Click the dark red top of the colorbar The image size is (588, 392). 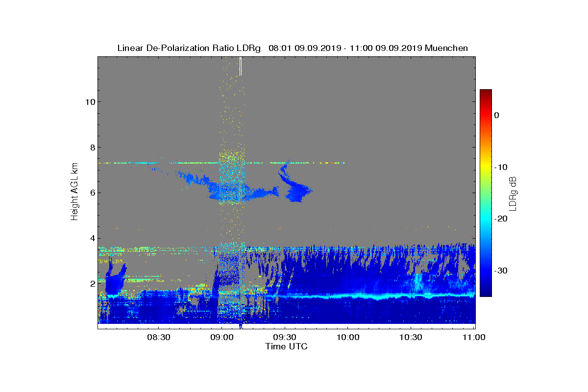(486, 93)
